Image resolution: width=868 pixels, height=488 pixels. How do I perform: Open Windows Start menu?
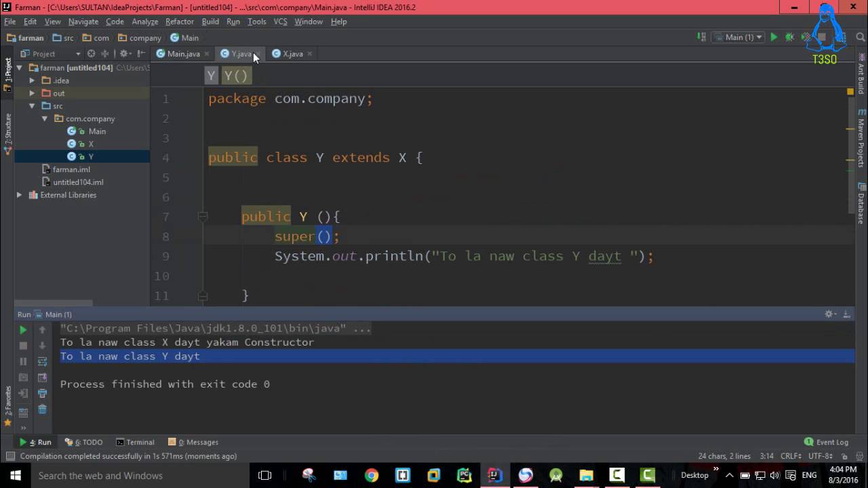pos(15,475)
